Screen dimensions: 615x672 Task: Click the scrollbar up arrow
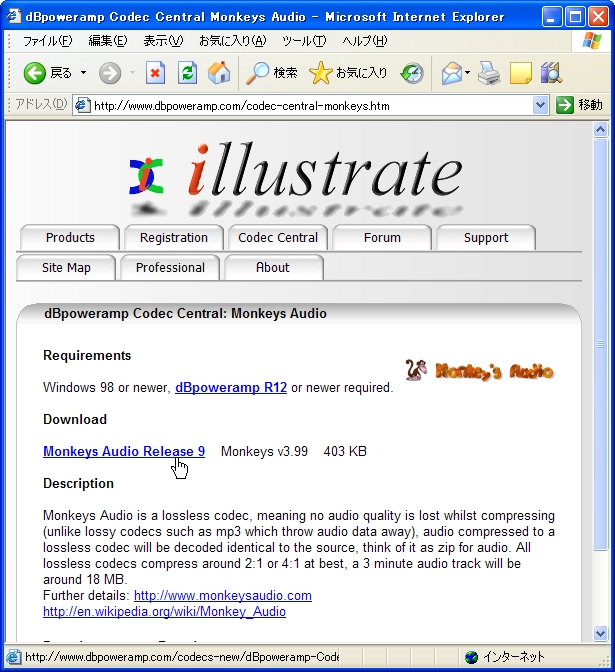click(600, 129)
